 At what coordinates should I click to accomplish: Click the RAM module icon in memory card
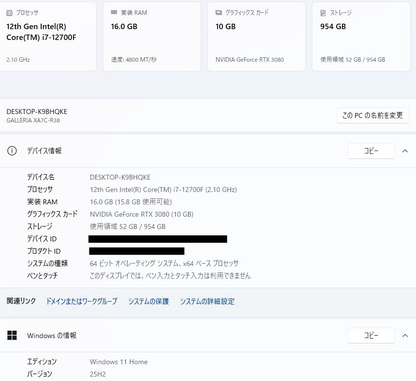(x=114, y=12)
